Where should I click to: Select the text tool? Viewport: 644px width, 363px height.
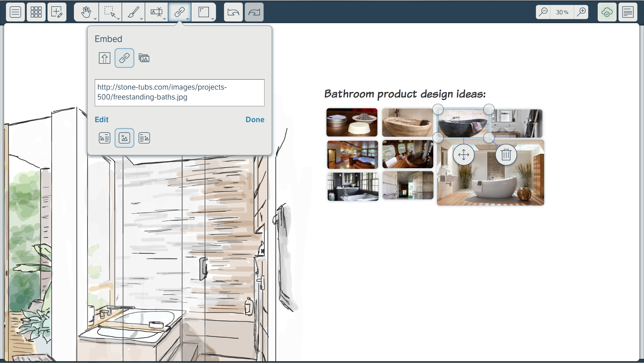point(156,12)
